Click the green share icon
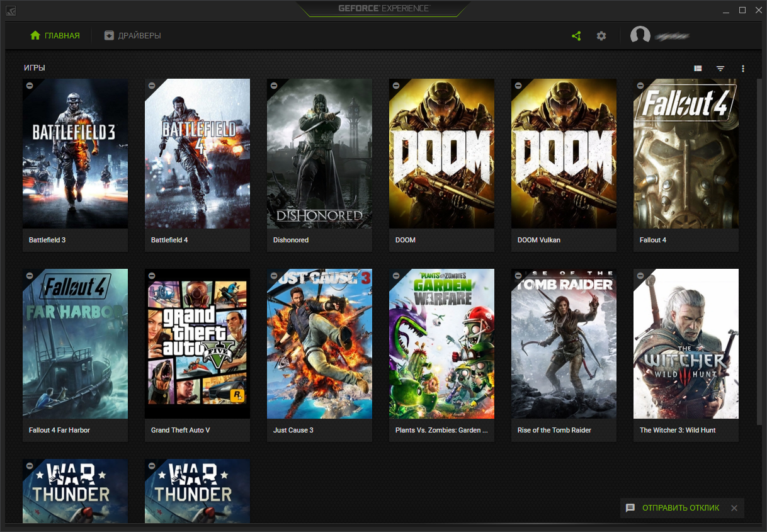This screenshot has height=532, width=767. (x=576, y=36)
